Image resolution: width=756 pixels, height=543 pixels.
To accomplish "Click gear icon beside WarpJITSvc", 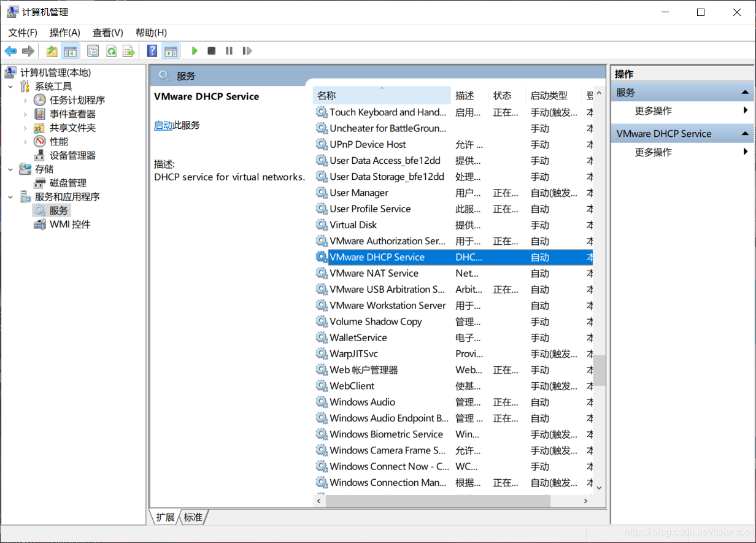I will coord(322,354).
